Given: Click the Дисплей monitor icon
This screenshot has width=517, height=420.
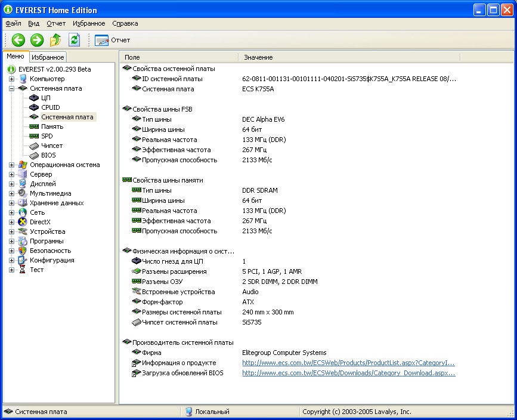Looking at the screenshot, I should 23,184.
